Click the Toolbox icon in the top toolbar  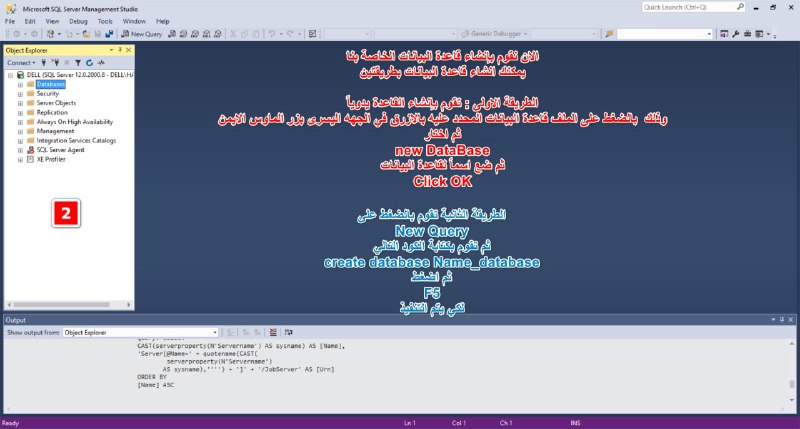(747, 34)
